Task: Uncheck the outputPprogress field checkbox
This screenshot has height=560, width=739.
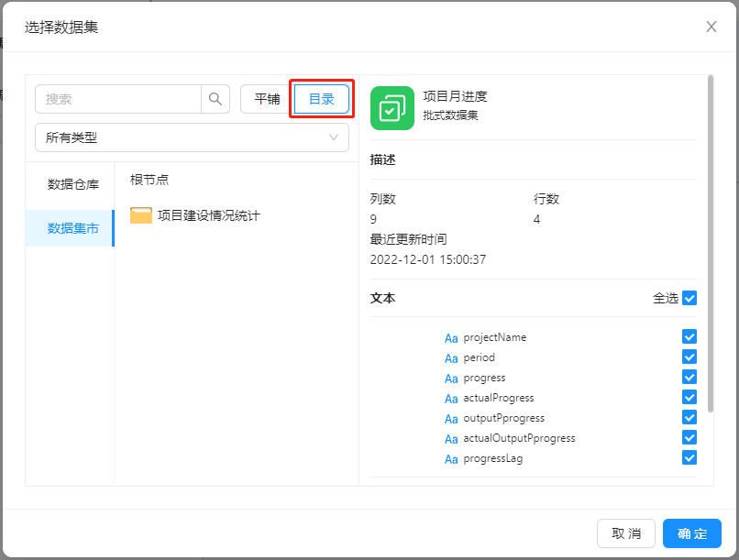Action: click(689, 418)
